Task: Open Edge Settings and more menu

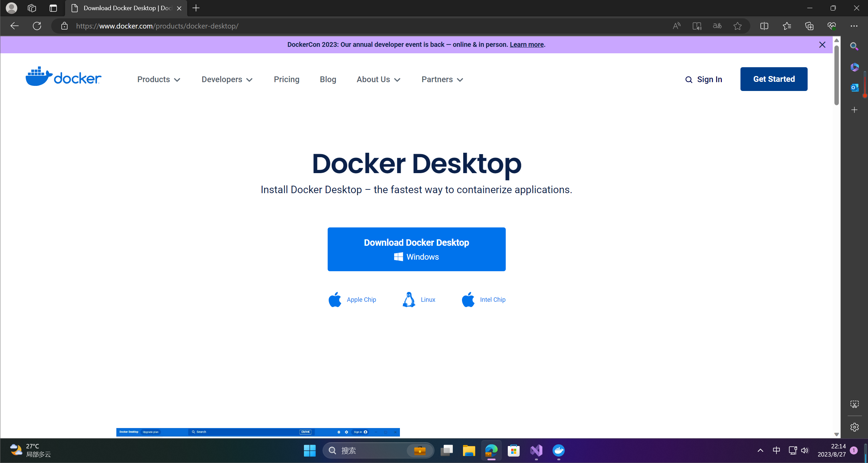Action: click(854, 26)
